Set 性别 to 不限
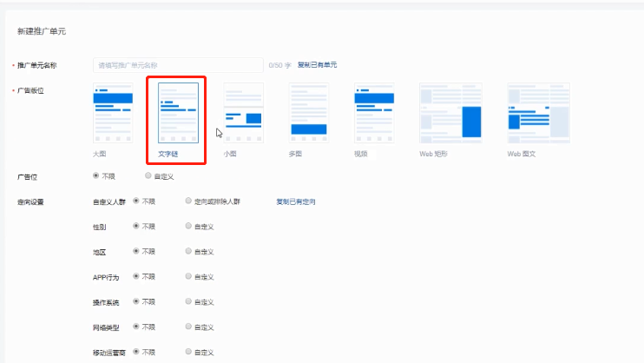This screenshot has height=363, width=644. tap(136, 226)
